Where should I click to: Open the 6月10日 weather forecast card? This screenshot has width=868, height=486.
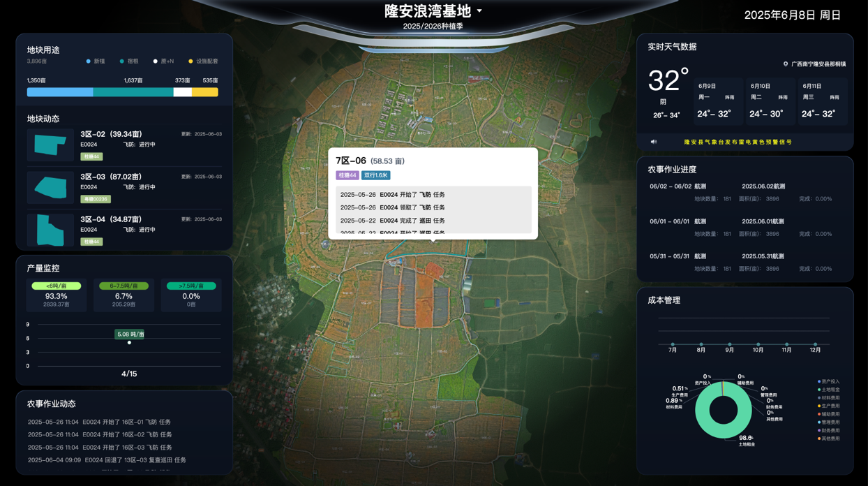[x=770, y=102]
